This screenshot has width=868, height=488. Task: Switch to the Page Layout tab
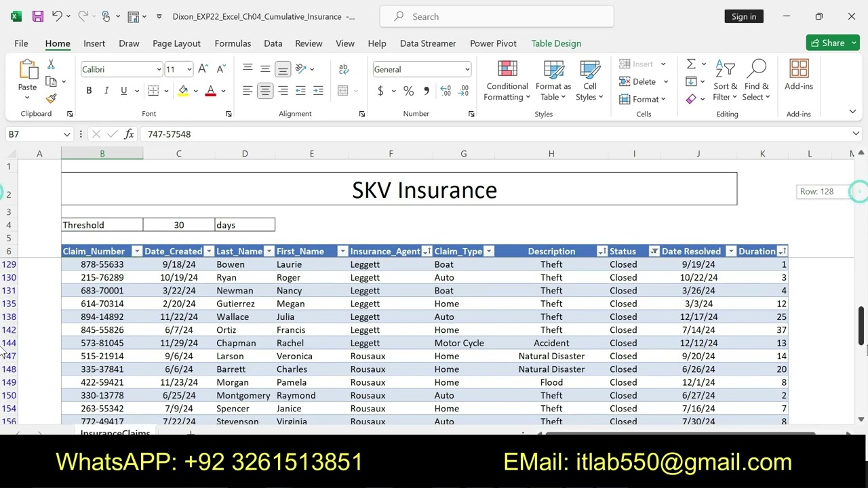coord(176,43)
